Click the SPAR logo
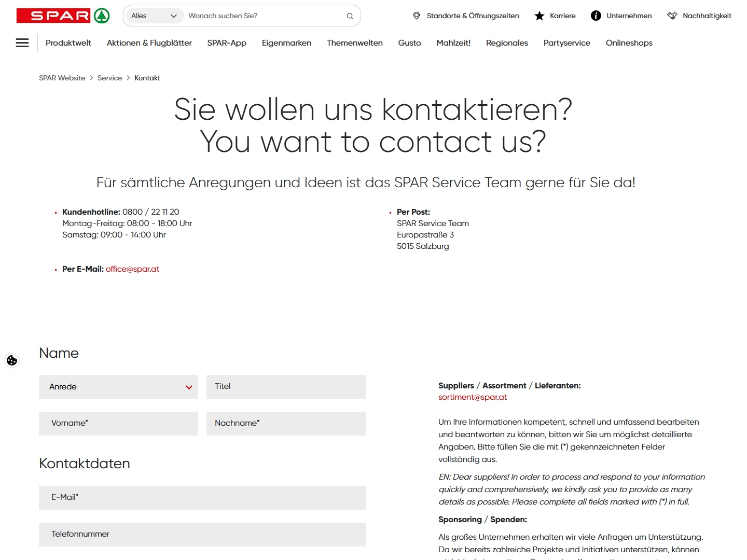 [63, 16]
